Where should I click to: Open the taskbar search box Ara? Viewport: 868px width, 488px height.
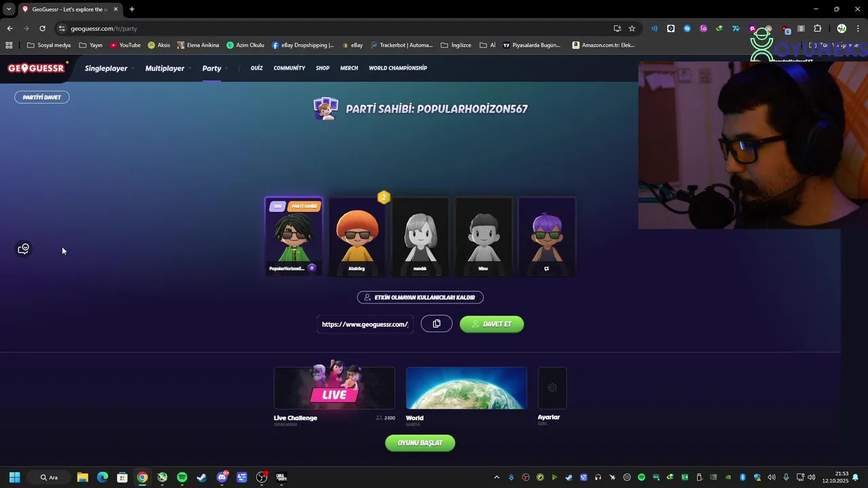click(x=49, y=477)
